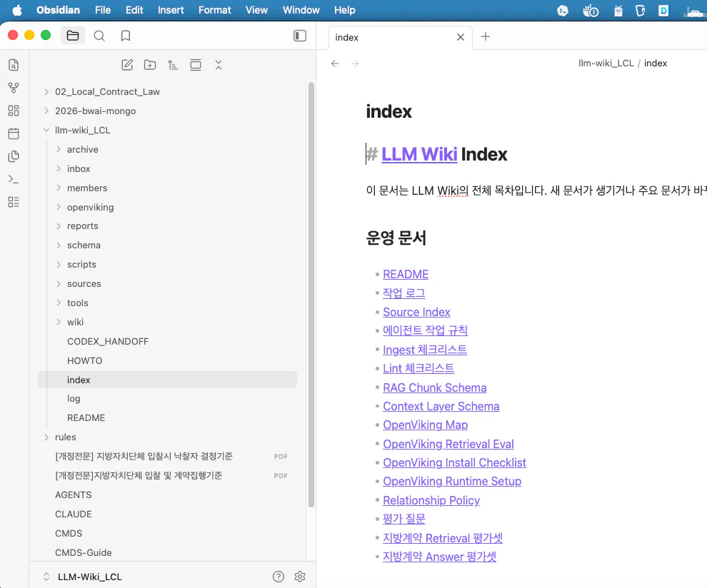Navigate forward arrow in note header

[356, 64]
